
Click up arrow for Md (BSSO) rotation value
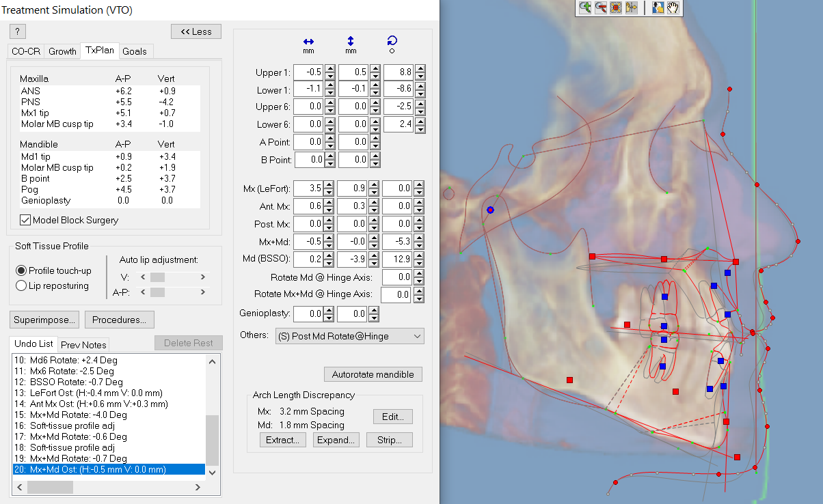(x=420, y=256)
